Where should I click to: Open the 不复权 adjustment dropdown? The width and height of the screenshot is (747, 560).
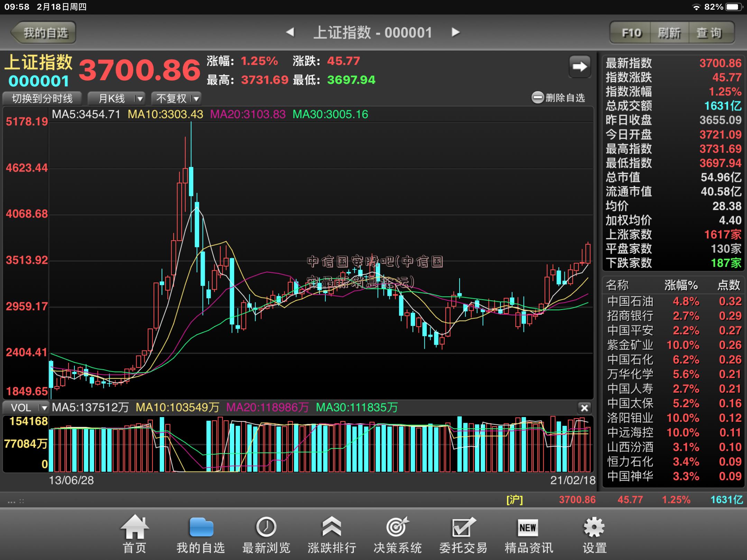176,99
